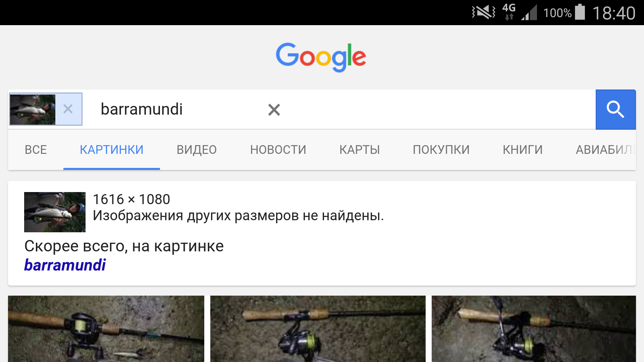
Task: Remove the uploaded image from search box
Action: (x=68, y=109)
